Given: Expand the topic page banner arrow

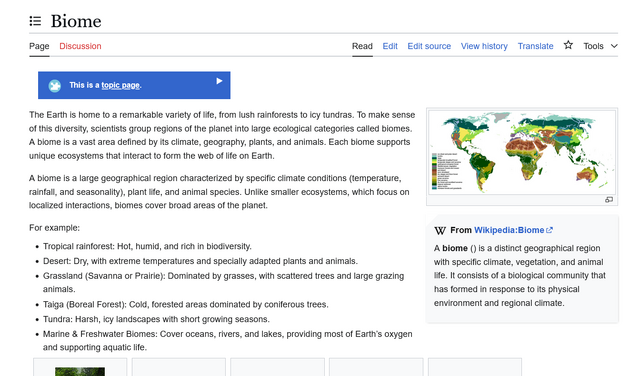Looking at the screenshot, I should 219,81.
